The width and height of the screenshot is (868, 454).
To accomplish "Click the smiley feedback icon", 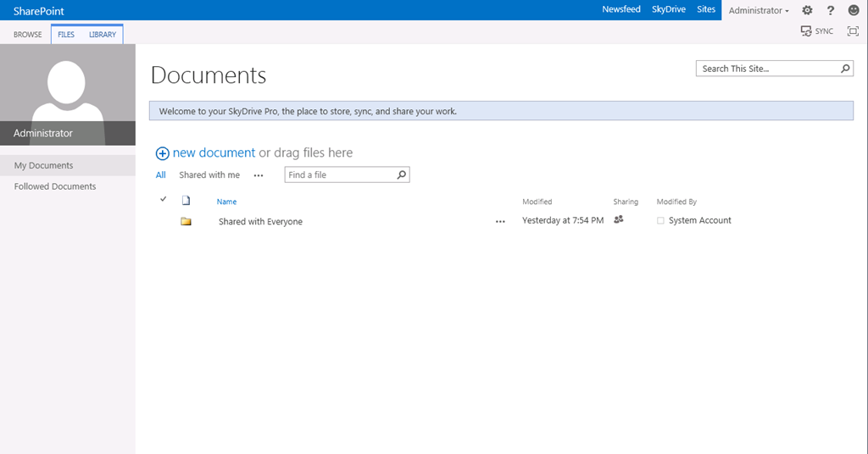I will [854, 10].
